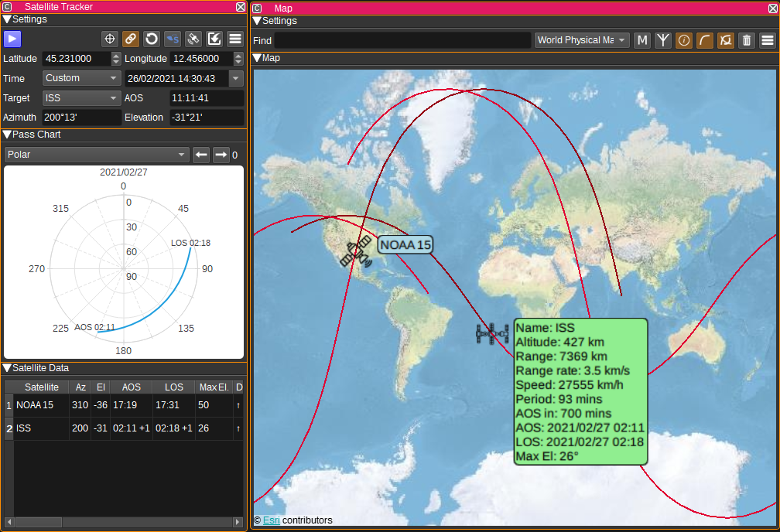Screen dimensions: 780x532
Task: Start the Satellite Tracker play button
Action: click(12, 39)
